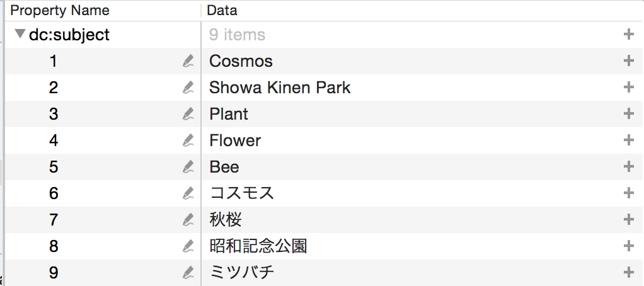Screen dimensions: 644x286
Task: Click the edit pencil icon for item 1
Action: click(188, 61)
